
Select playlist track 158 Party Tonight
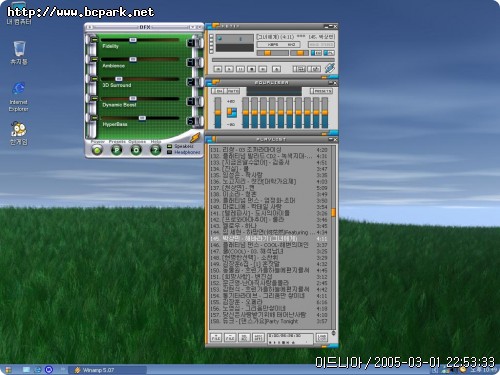click(269, 321)
